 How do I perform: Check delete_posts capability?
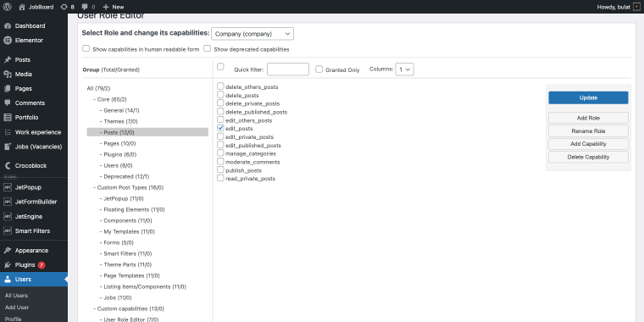point(220,94)
